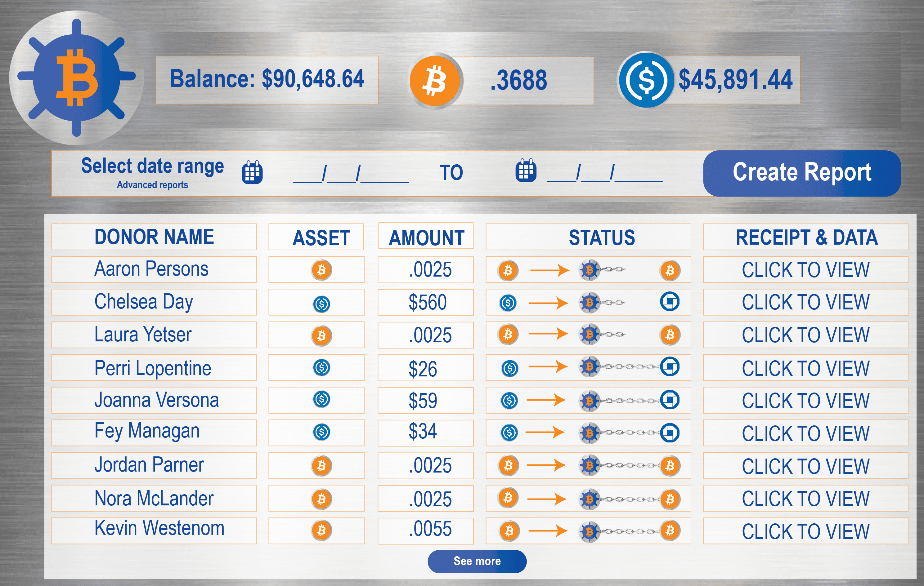The width and height of the screenshot is (924, 586).
Task: Click the vault chain status icon for Kevin Westenom
Action: coord(590,531)
